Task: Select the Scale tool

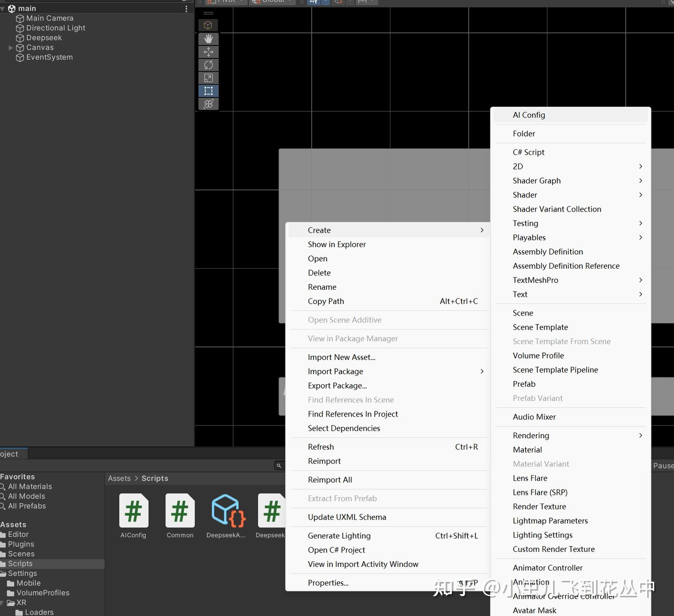Action: [208, 78]
